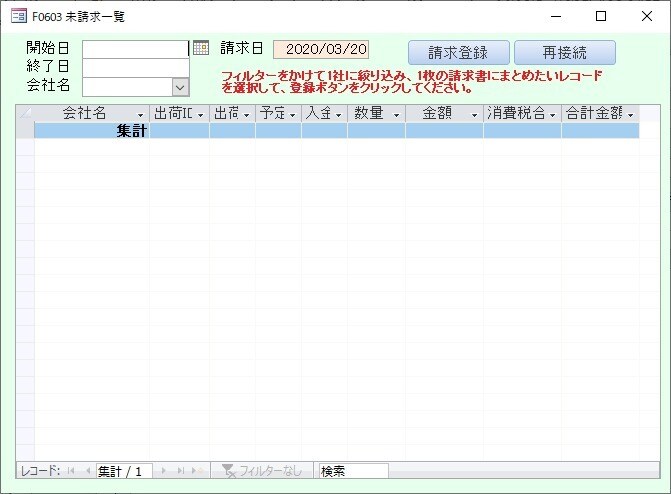Click the 再接続 button
671x494 pixels.
[x=564, y=53]
